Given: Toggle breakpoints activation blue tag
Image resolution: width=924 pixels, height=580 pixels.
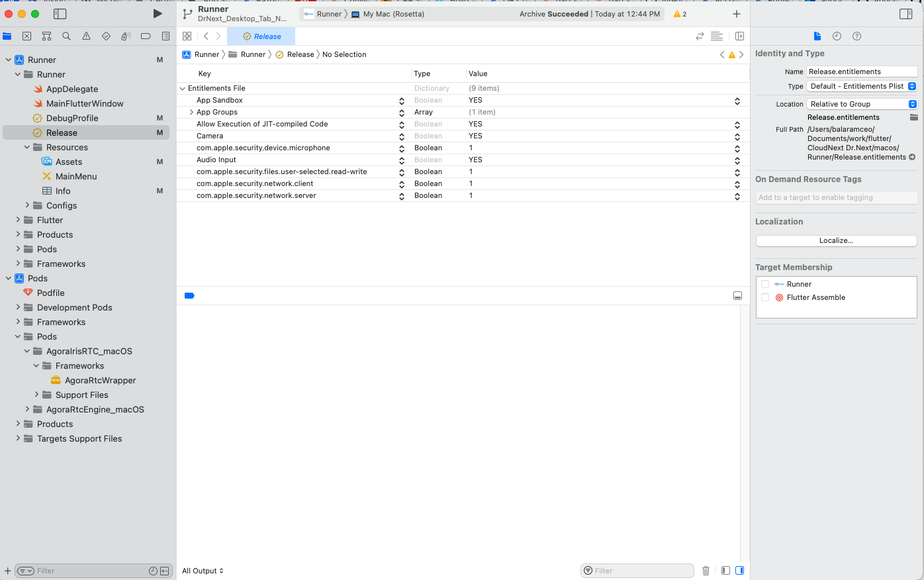Looking at the screenshot, I should pos(189,296).
